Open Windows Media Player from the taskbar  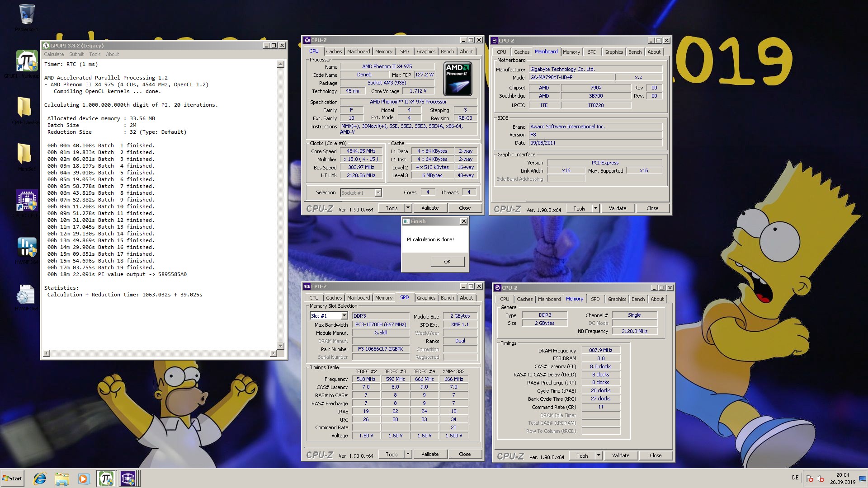84,479
